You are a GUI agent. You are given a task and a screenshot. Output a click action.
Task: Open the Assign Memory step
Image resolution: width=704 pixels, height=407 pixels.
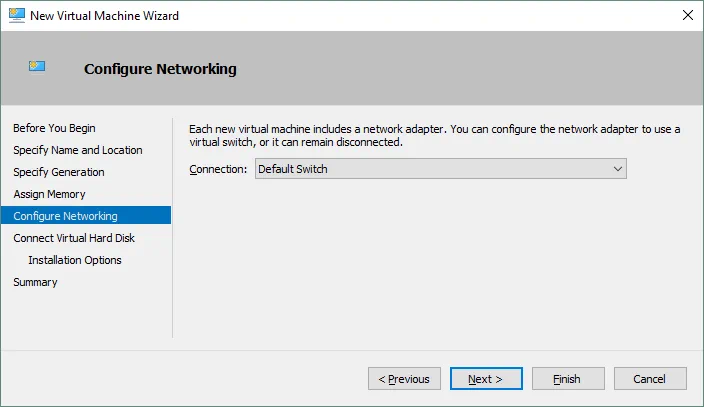click(50, 194)
